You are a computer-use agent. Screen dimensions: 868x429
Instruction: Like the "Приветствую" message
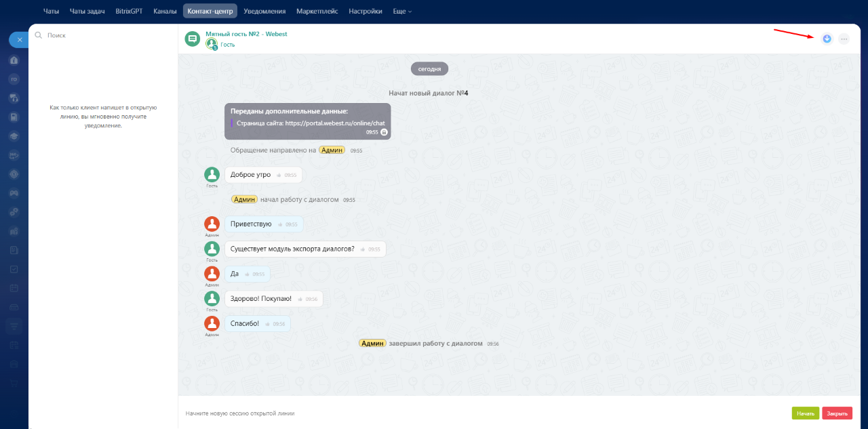(x=280, y=224)
